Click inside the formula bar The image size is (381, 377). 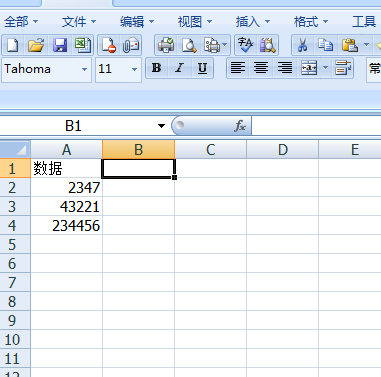pos(316,126)
